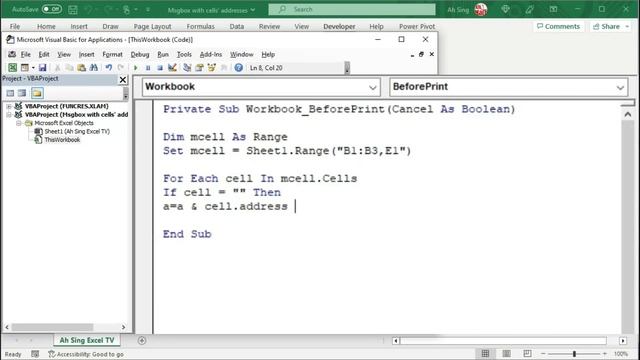Viewport: 640px width, 360px height.
Task: Switch to Page Break Preview in status bar
Action: [x=527, y=353]
